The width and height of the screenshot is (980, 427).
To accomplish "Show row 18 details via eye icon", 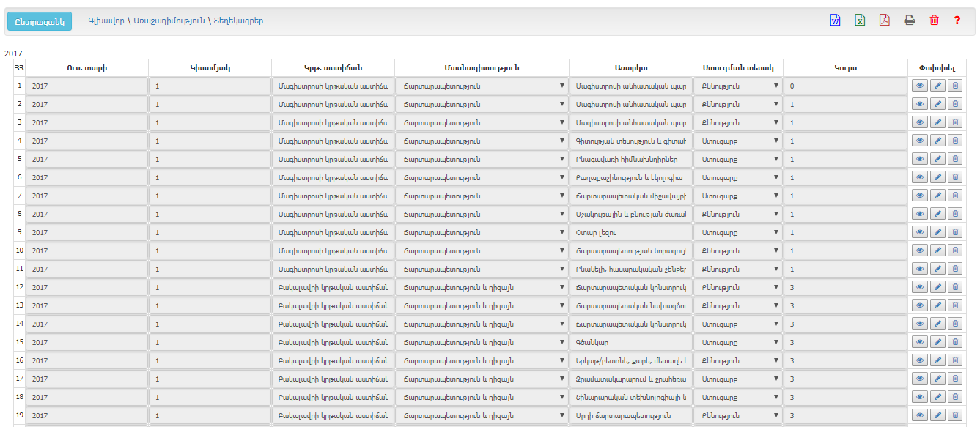I will 920,397.
